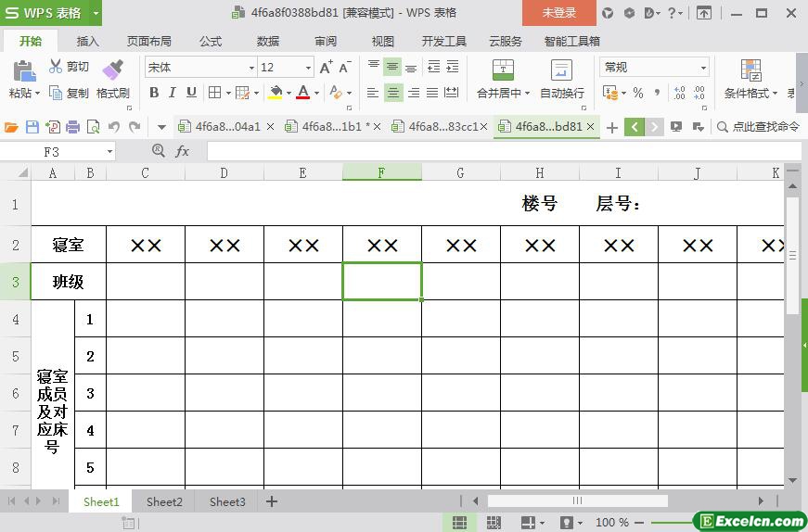
Task: Open Conditional Formatting (条件格式) icon
Action: 750,70
